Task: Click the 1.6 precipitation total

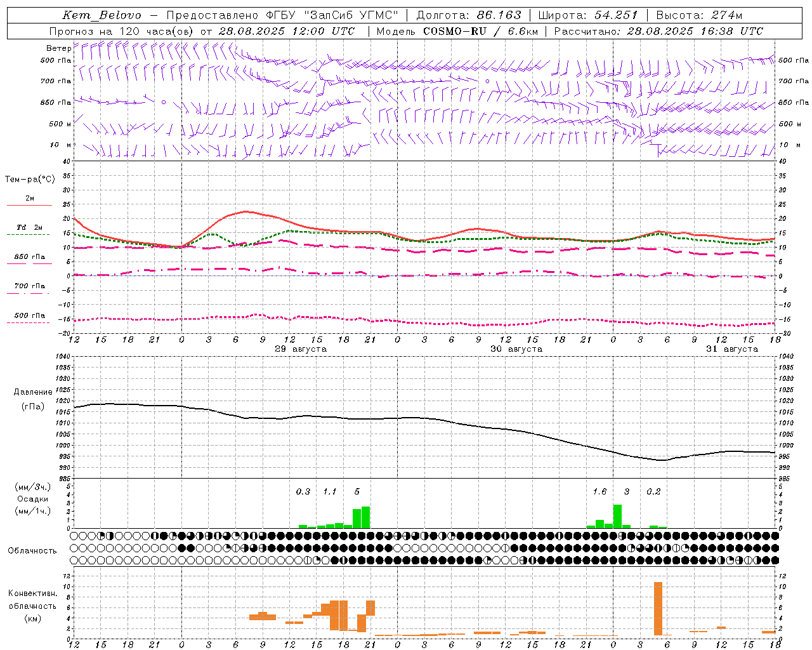Action: point(599,492)
